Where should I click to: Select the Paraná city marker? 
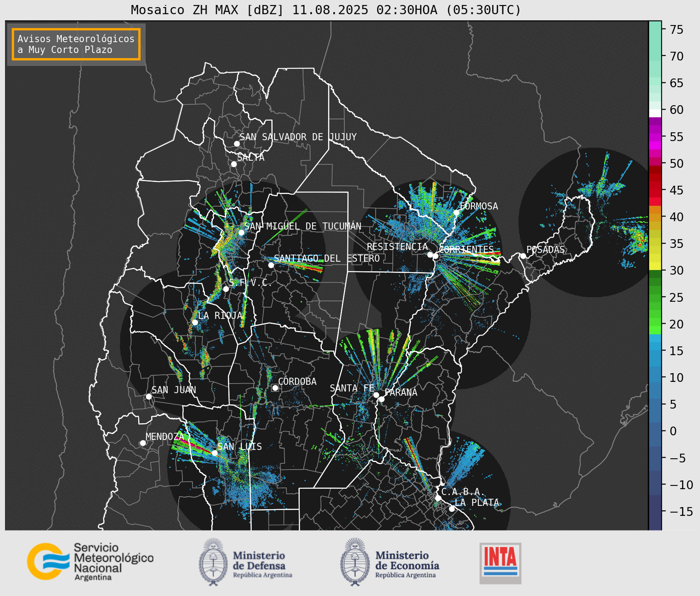pyautogui.click(x=382, y=399)
